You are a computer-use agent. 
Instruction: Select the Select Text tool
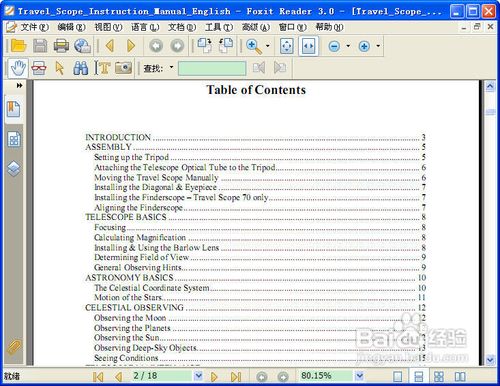pos(102,68)
